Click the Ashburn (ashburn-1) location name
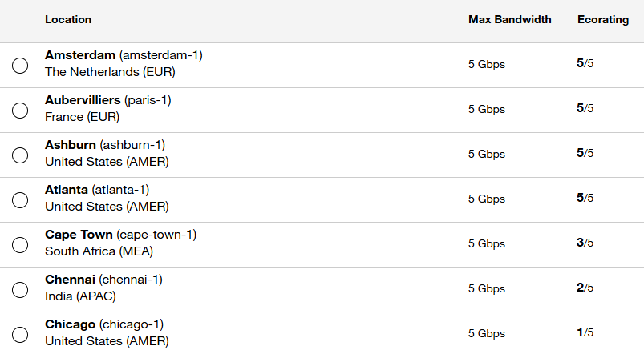 105,145
